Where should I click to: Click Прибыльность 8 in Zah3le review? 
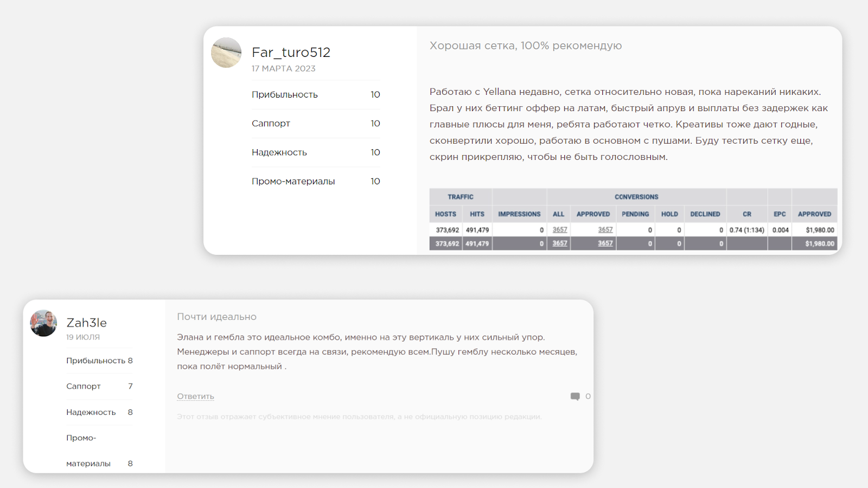point(99,361)
